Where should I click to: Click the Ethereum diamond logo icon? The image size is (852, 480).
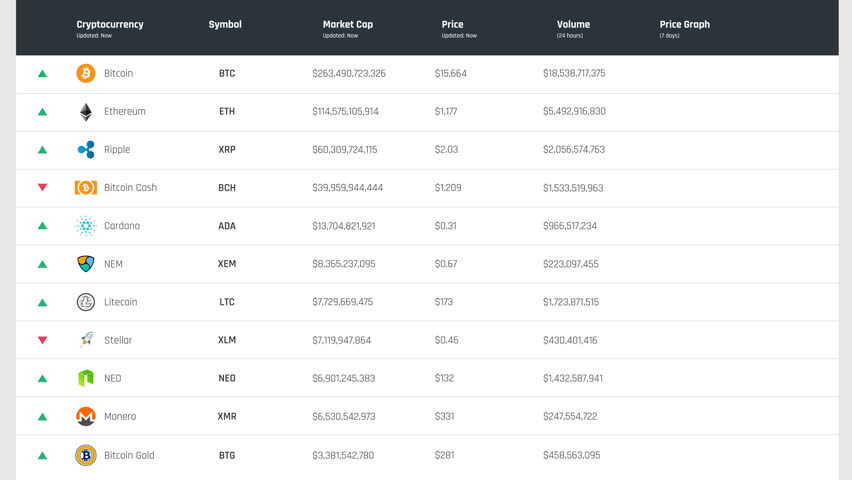pyautogui.click(x=86, y=111)
